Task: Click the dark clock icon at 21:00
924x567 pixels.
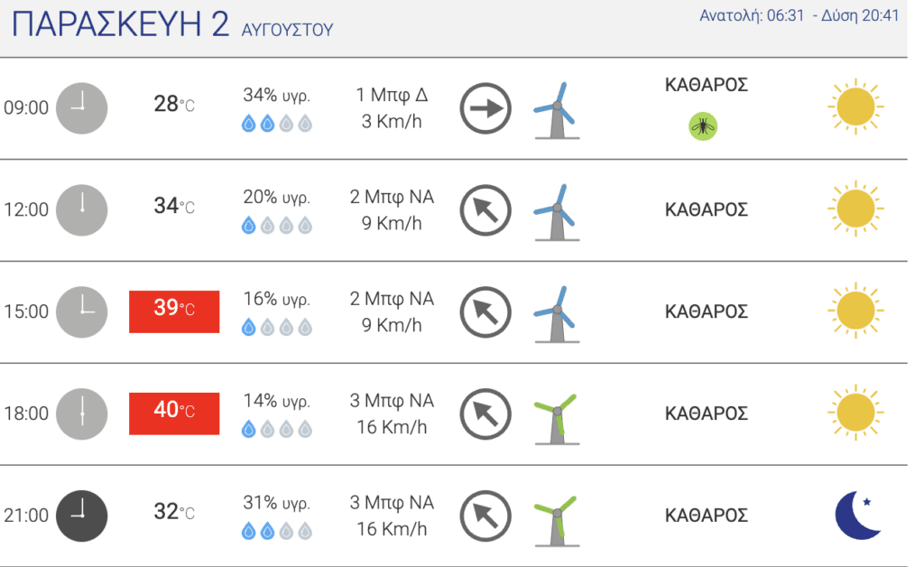Action: coord(82,516)
